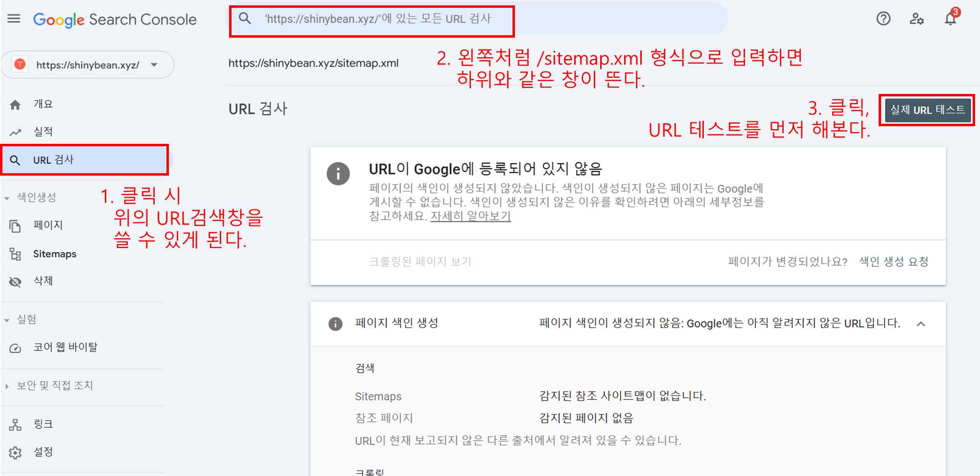Click the 검색 subsection label

pos(365,368)
